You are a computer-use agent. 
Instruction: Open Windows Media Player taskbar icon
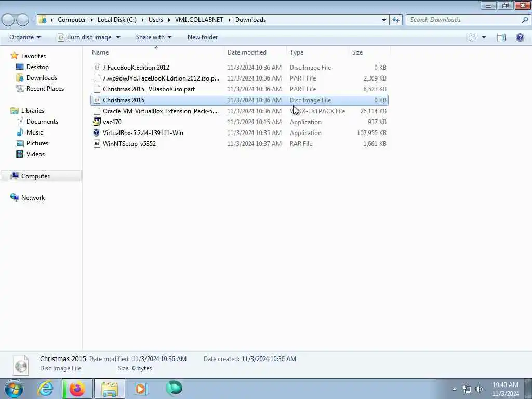click(x=140, y=389)
